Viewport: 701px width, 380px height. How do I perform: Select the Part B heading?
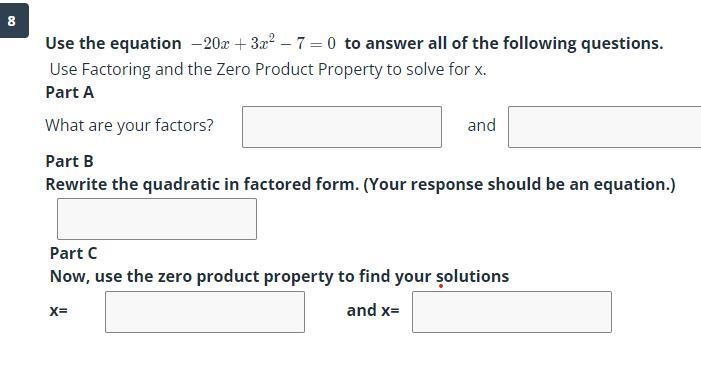[70, 161]
